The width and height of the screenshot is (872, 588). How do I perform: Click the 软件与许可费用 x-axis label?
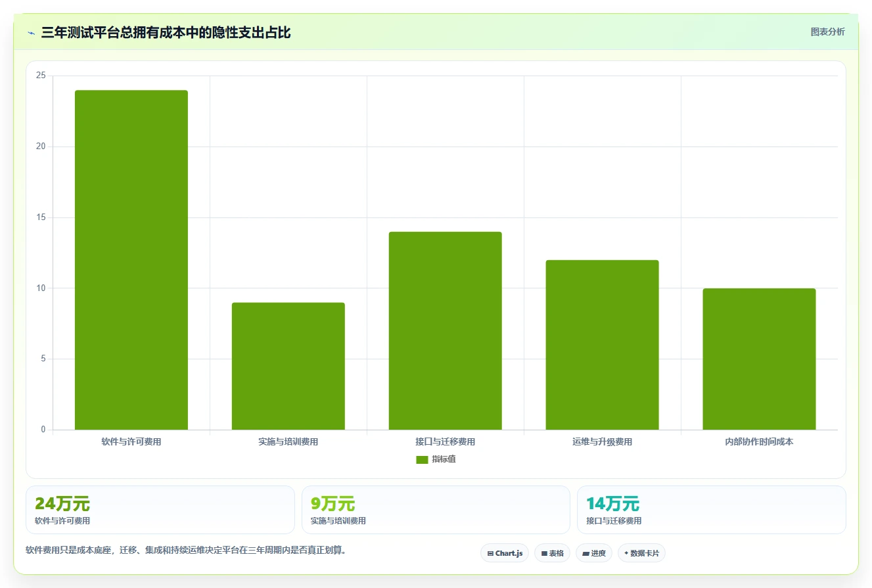tap(131, 442)
